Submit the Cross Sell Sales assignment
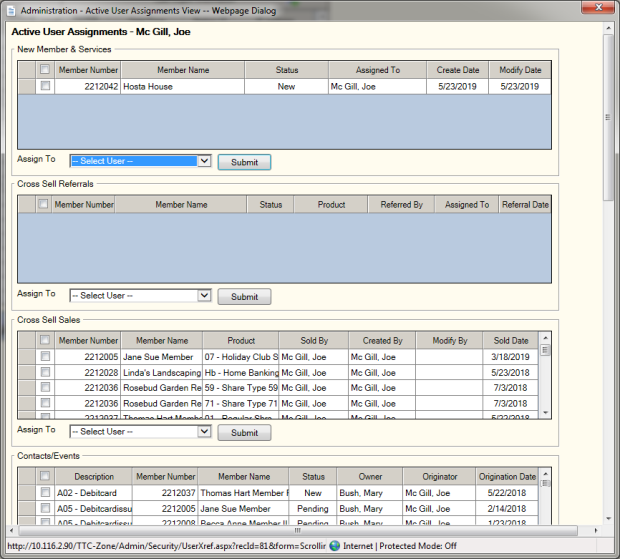 [x=244, y=432]
